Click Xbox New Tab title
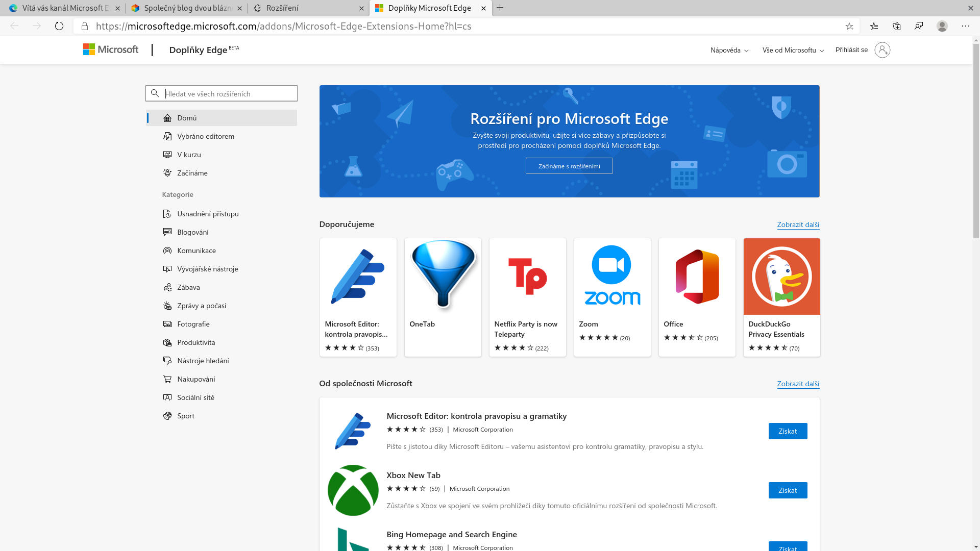The image size is (980, 551). 413,475
